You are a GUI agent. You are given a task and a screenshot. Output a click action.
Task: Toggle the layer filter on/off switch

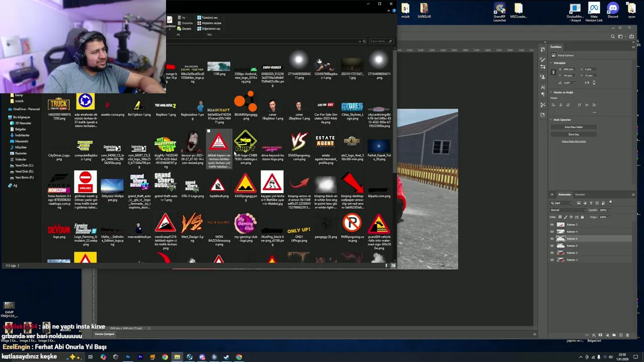pos(610,202)
